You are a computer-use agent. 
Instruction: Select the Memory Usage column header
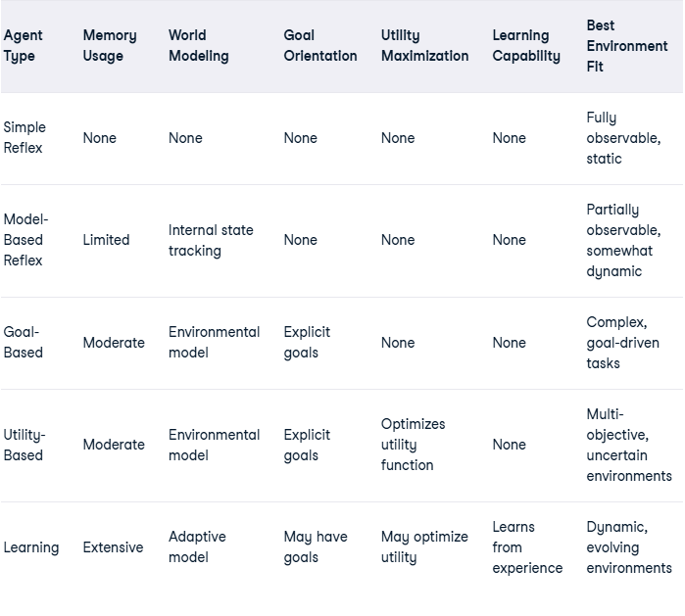110,46
